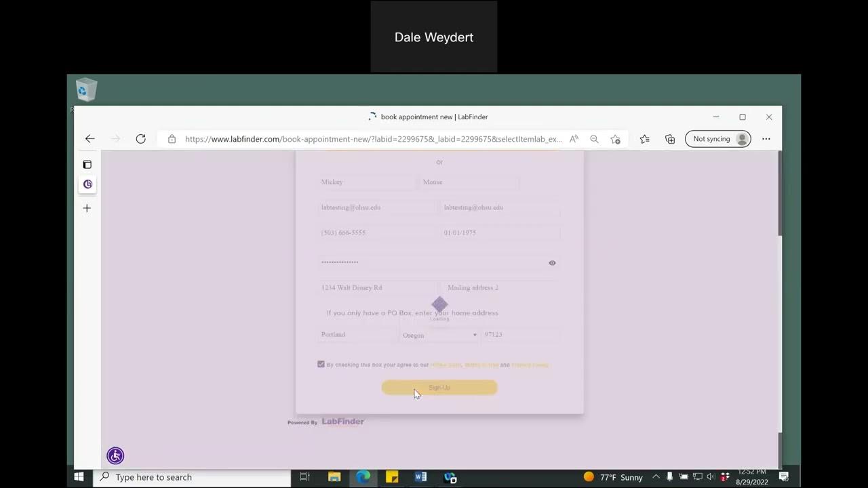The width and height of the screenshot is (868, 488).
Task: Click the Mouse last name field
Action: click(x=470, y=182)
